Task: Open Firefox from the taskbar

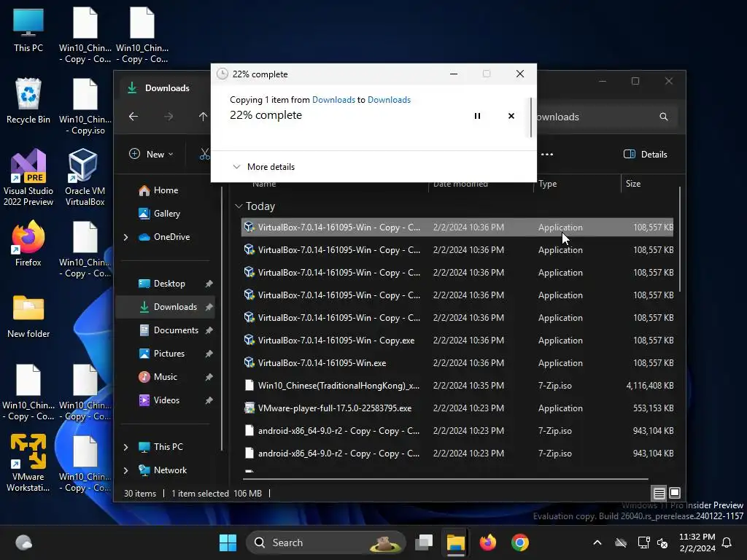Action: [x=487, y=542]
